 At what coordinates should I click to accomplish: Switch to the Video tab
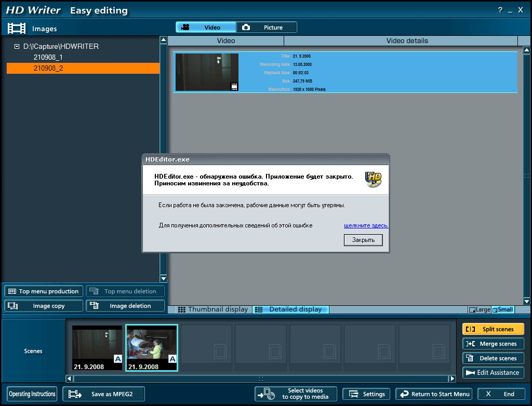(x=206, y=27)
